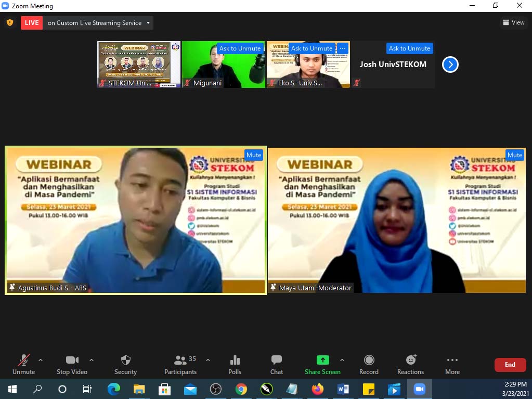Open Google Chrome from taskbar
Screen dimensions: 532x399
(241, 389)
